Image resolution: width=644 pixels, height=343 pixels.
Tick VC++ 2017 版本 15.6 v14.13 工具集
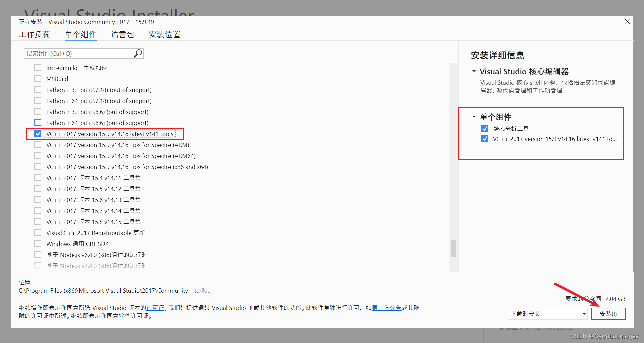[38, 200]
